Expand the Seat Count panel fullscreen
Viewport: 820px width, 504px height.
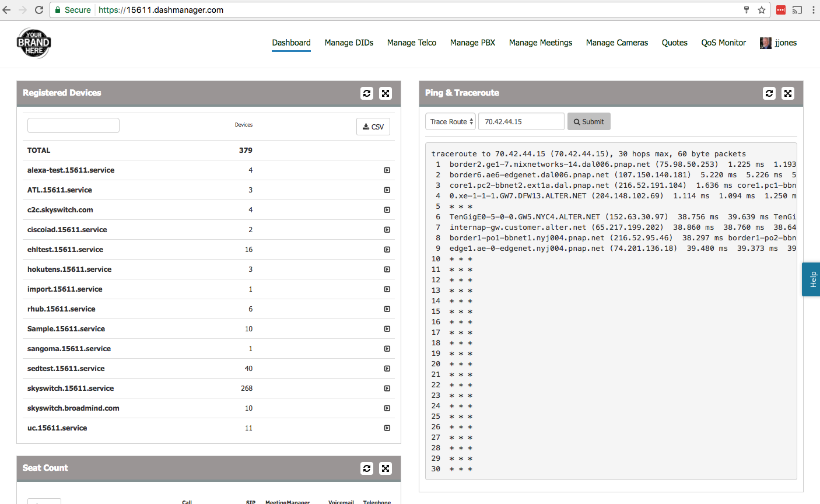385,468
